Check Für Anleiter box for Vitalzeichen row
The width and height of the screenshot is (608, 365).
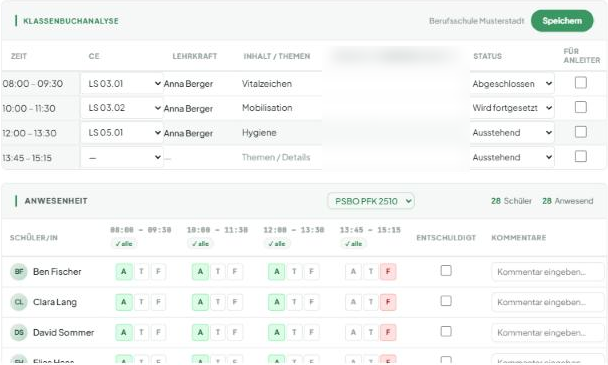pyautogui.click(x=580, y=83)
